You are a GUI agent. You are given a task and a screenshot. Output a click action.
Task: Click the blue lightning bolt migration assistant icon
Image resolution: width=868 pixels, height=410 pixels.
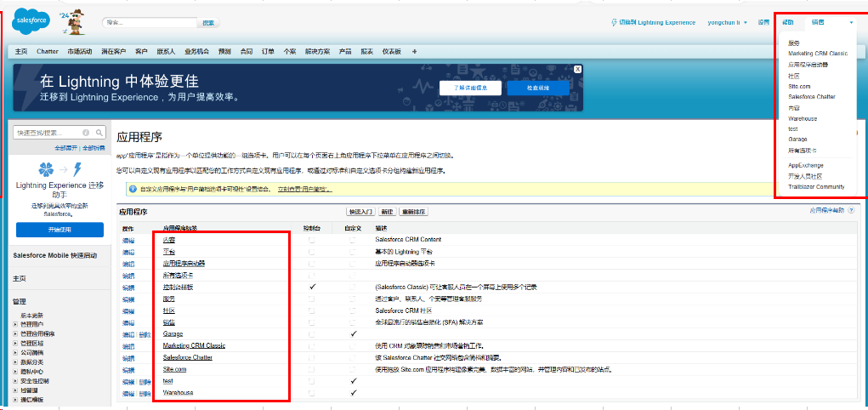pos(77,169)
